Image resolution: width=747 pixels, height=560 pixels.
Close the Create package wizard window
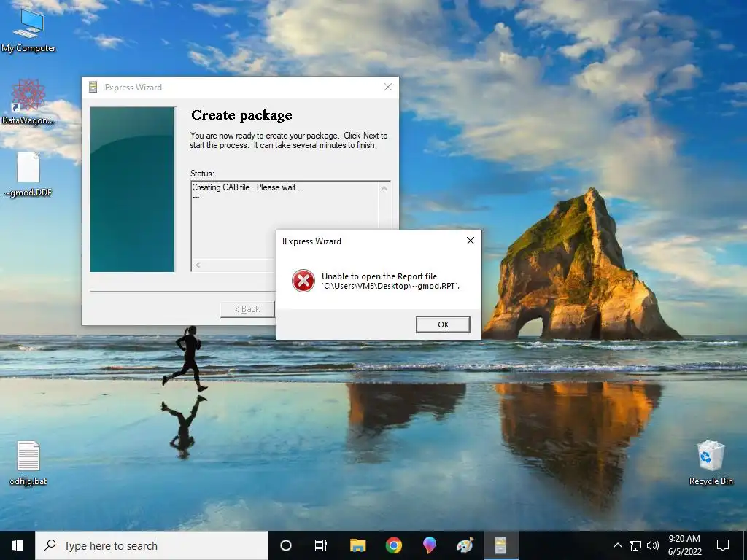[388, 87]
